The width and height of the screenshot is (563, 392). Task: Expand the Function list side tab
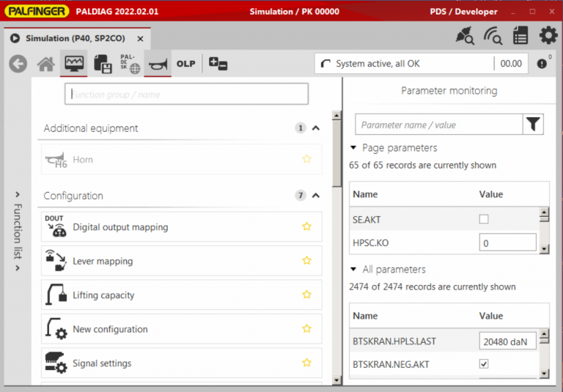tap(17, 232)
